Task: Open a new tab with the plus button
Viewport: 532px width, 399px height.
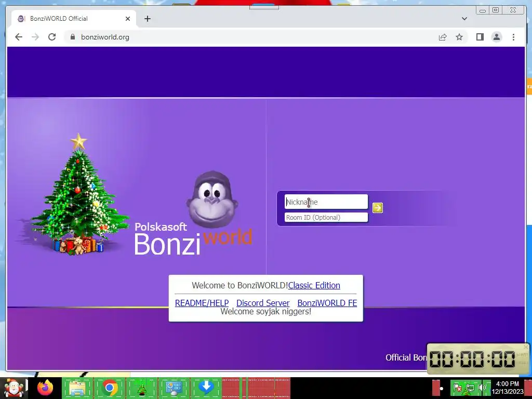Action: 147,19
